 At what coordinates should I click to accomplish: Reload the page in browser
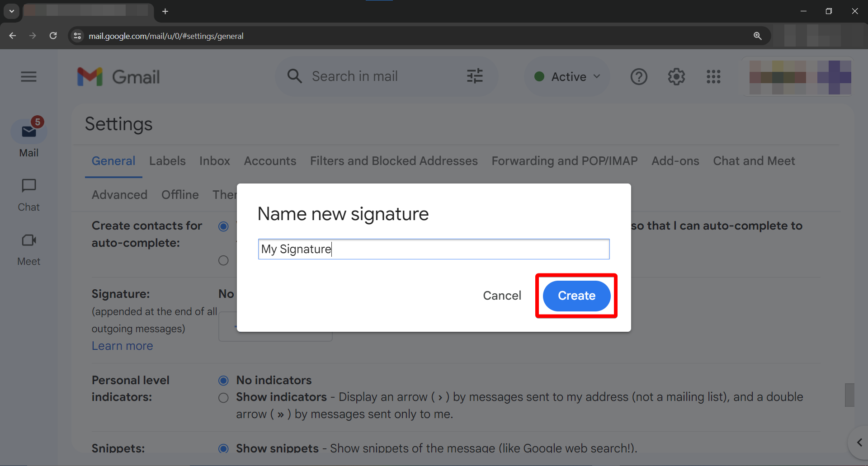(x=53, y=36)
